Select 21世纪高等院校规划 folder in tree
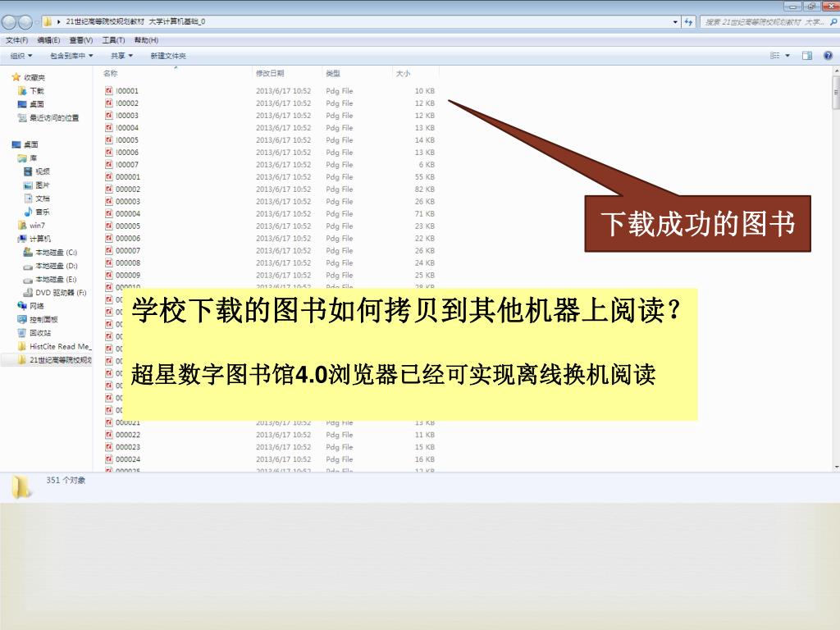 [54, 359]
